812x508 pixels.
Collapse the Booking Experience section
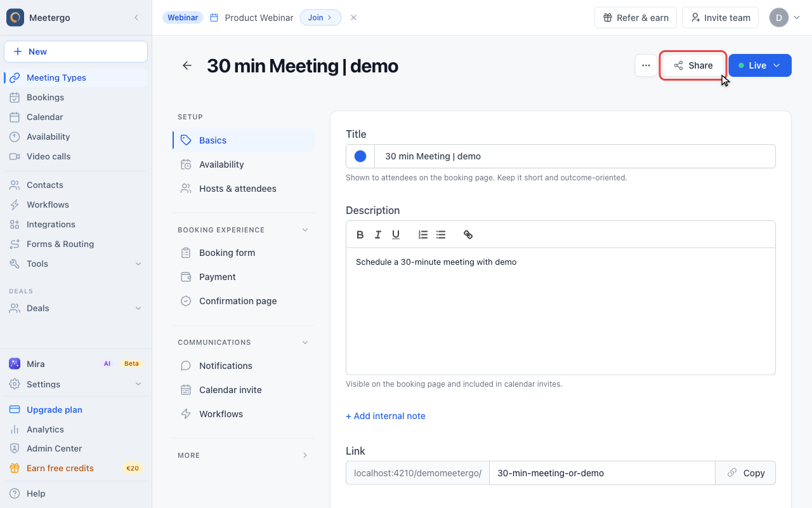point(305,230)
